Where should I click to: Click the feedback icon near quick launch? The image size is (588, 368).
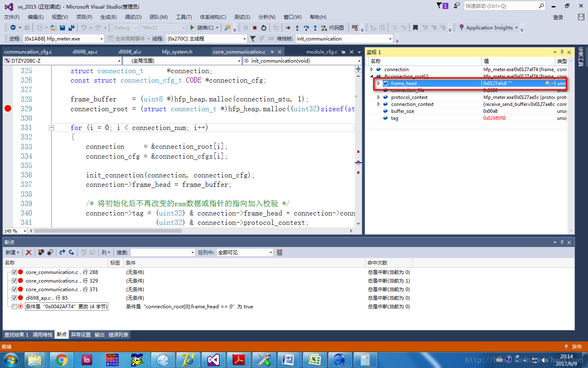point(457,6)
